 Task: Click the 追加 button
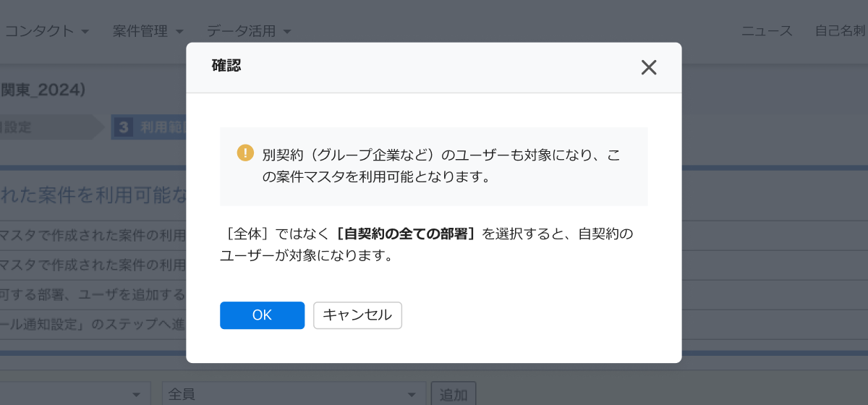point(454,394)
